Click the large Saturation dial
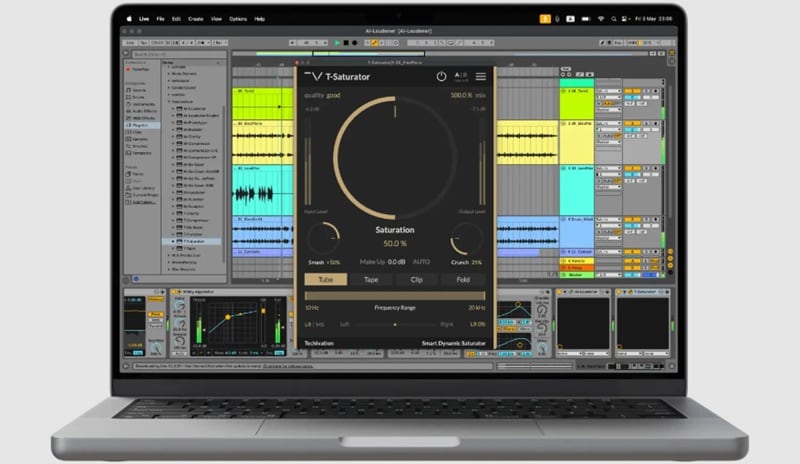The height and width of the screenshot is (464, 800). coord(395,158)
